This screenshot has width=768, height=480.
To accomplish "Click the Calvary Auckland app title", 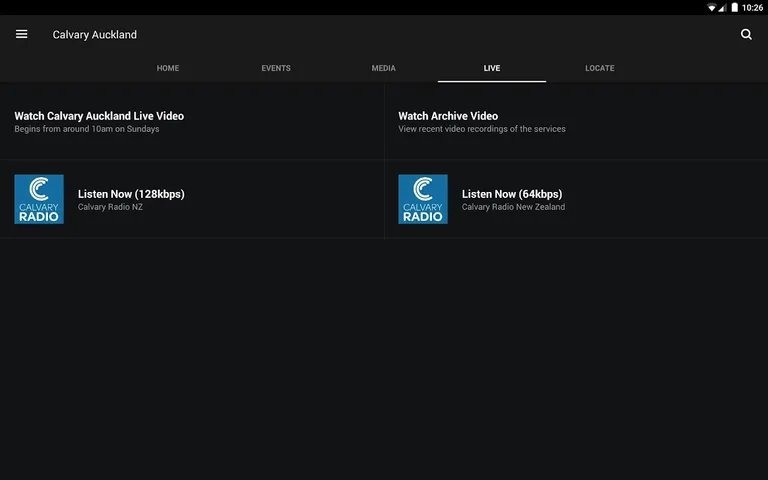I will (95, 35).
